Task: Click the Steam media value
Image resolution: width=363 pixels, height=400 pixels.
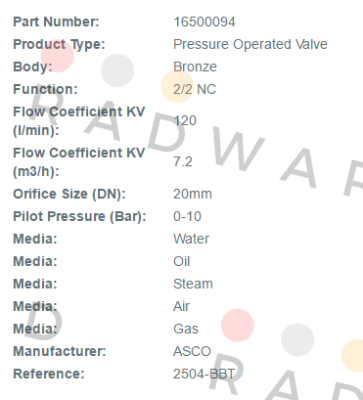Action: [193, 284]
